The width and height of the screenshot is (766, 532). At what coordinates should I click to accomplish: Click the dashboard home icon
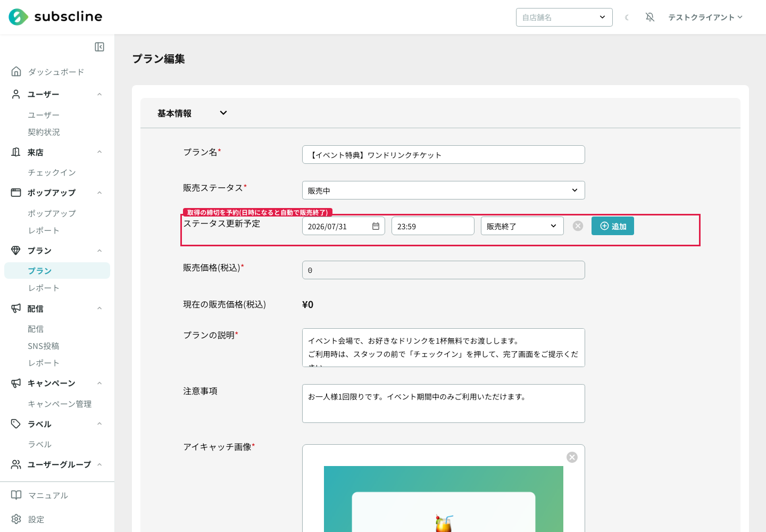(x=16, y=71)
